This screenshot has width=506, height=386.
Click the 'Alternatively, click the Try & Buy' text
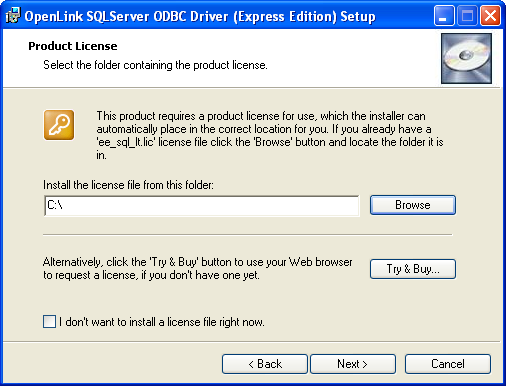(x=197, y=269)
